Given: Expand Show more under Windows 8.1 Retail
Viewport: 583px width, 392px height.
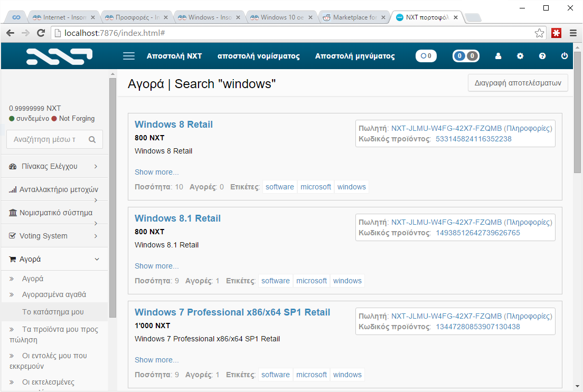Looking at the screenshot, I should tap(156, 266).
